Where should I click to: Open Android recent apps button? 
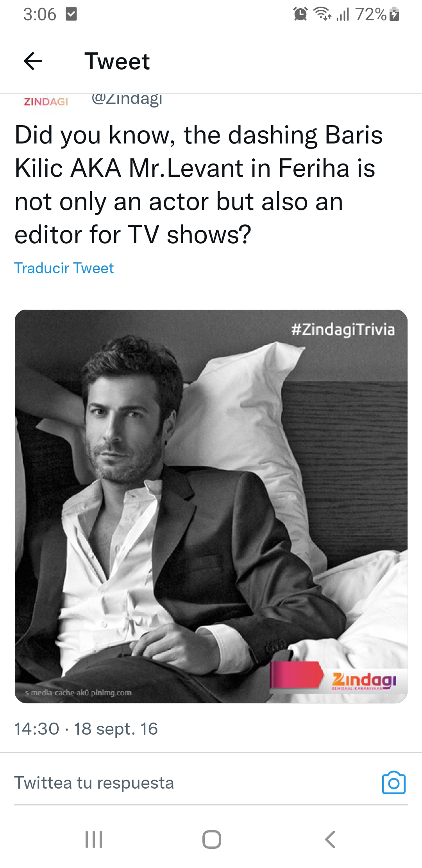pyautogui.click(x=94, y=839)
